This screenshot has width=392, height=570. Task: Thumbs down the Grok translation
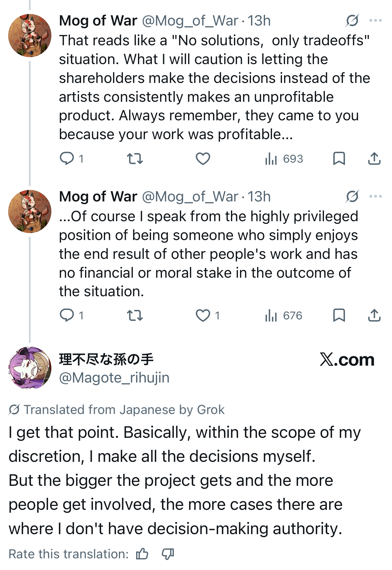tap(168, 554)
